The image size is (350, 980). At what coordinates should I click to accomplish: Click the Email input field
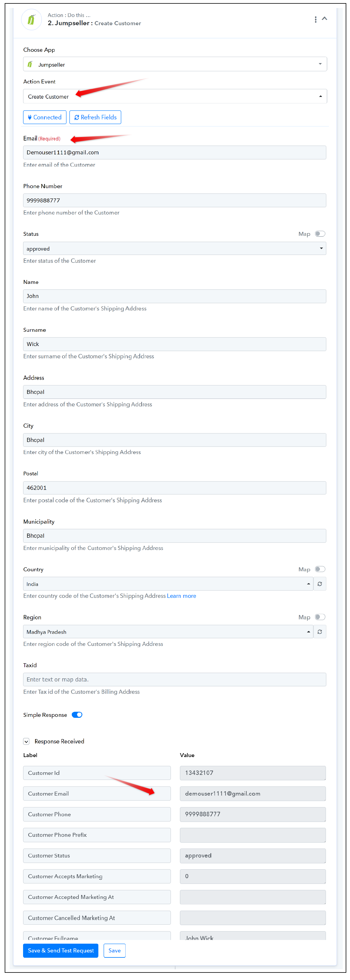tap(174, 153)
